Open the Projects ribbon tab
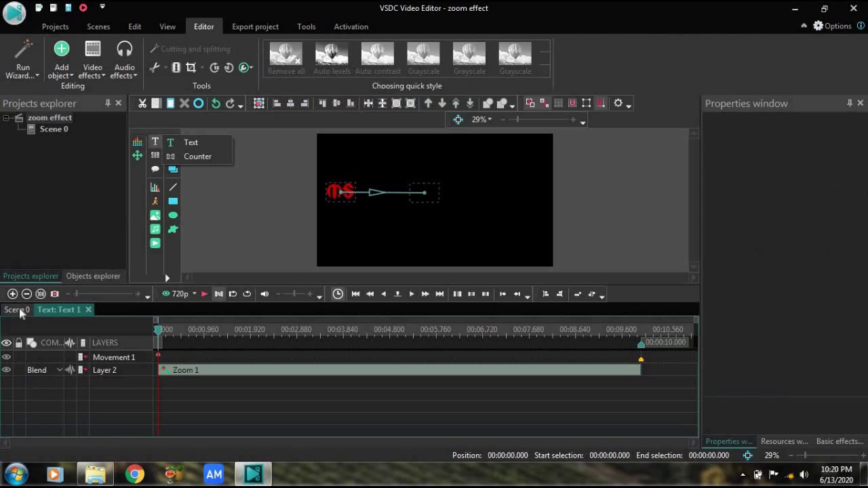 [x=55, y=26]
